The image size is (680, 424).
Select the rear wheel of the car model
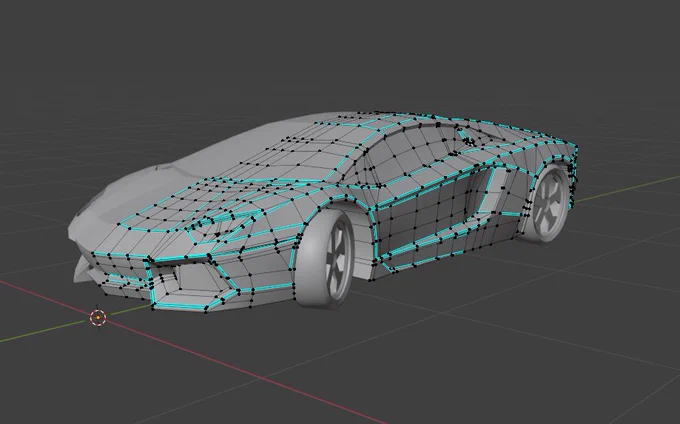click(546, 203)
